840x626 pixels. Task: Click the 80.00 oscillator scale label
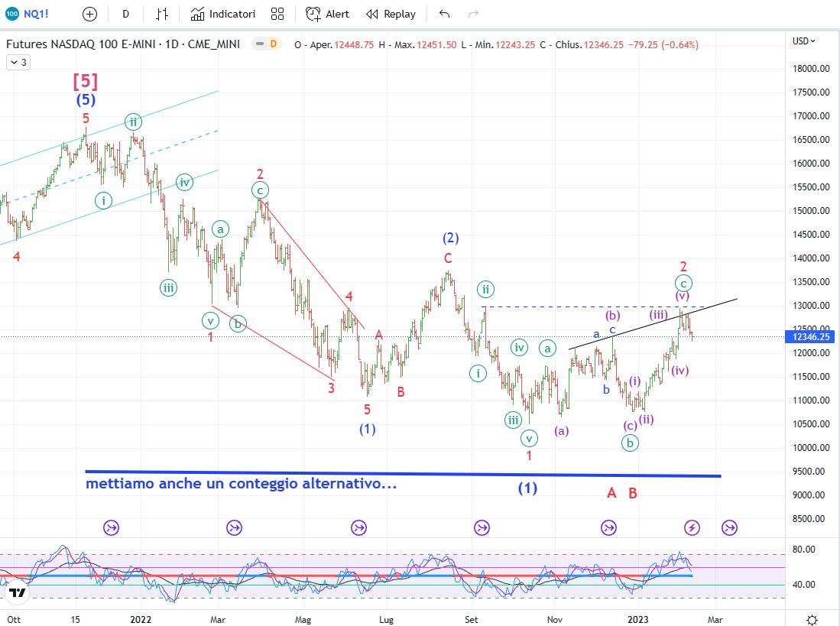tap(803, 549)
